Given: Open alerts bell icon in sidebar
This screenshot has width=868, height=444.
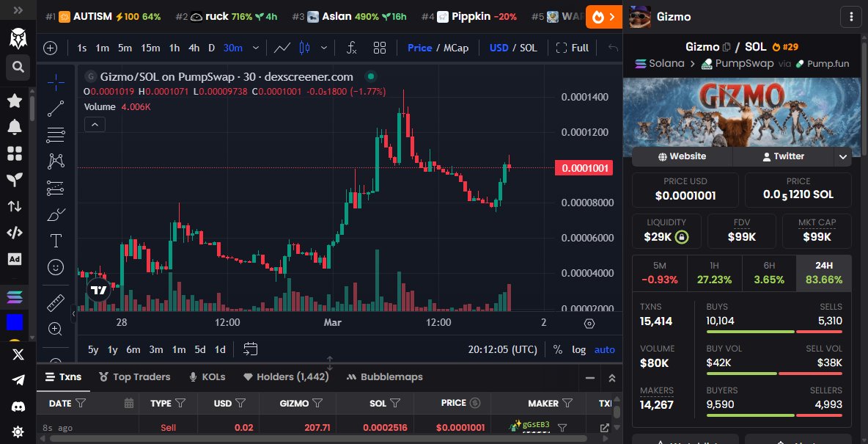Looking at the screenshot, I should coord(15,126).
